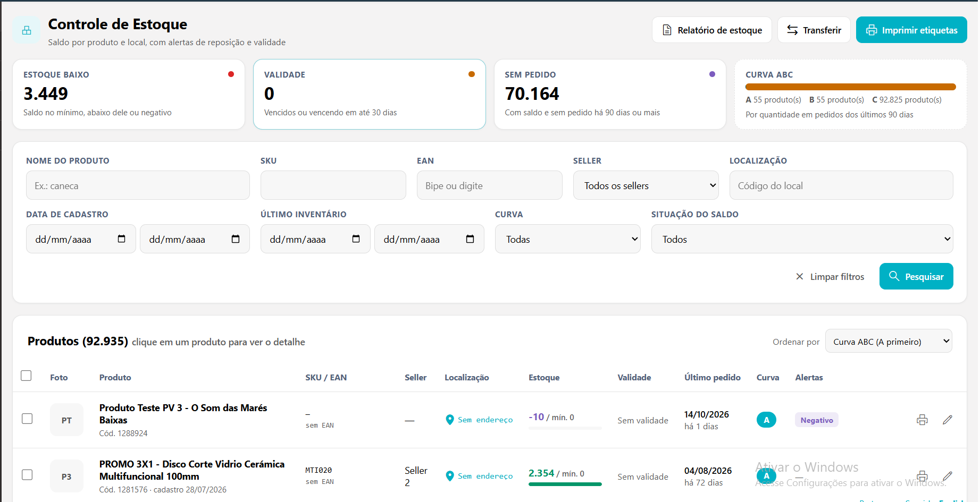Click the Transferir button
The height and width of the screenshot is (502, 980).
[x=814, y=30]
